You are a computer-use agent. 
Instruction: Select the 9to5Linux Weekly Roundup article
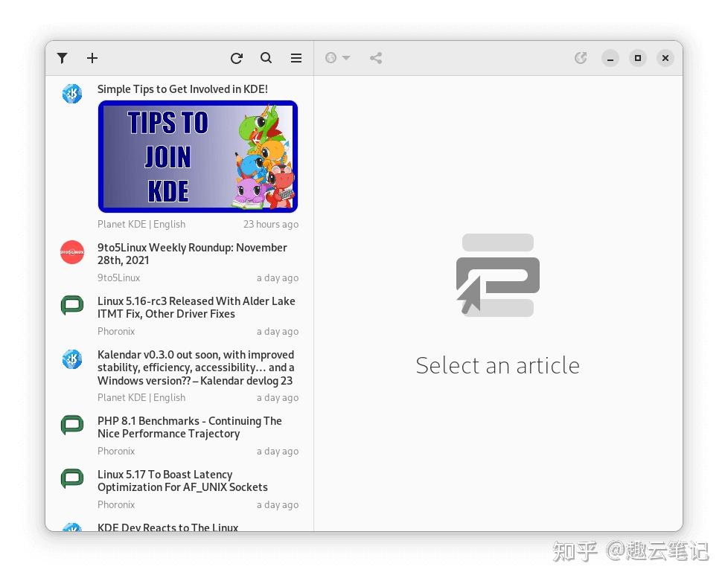click(x=192, y=254)
